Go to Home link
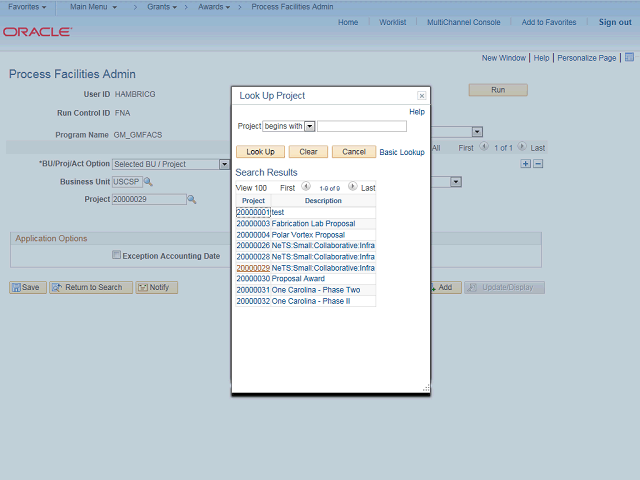This screenshot has width=640, height=480. point(348,22)
